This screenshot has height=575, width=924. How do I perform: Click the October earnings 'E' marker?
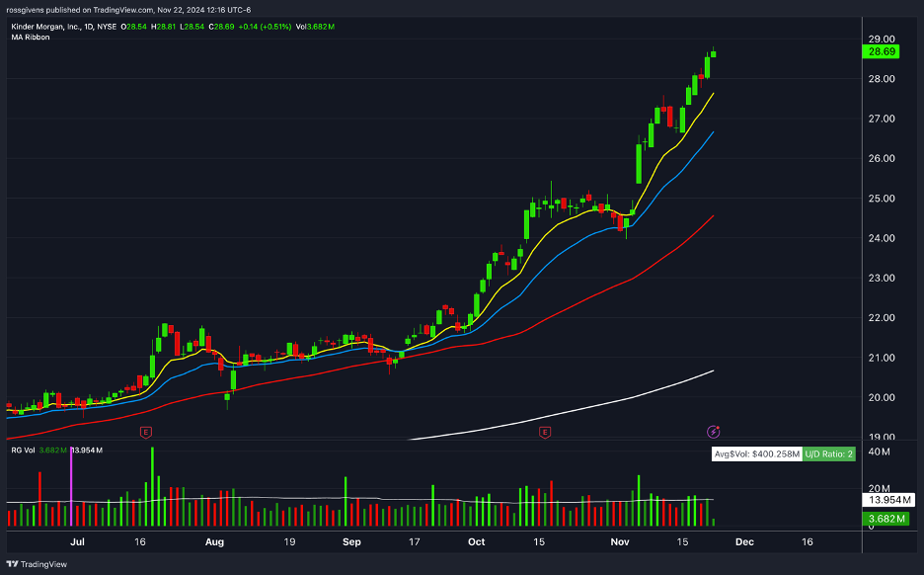tap(545, 433)
